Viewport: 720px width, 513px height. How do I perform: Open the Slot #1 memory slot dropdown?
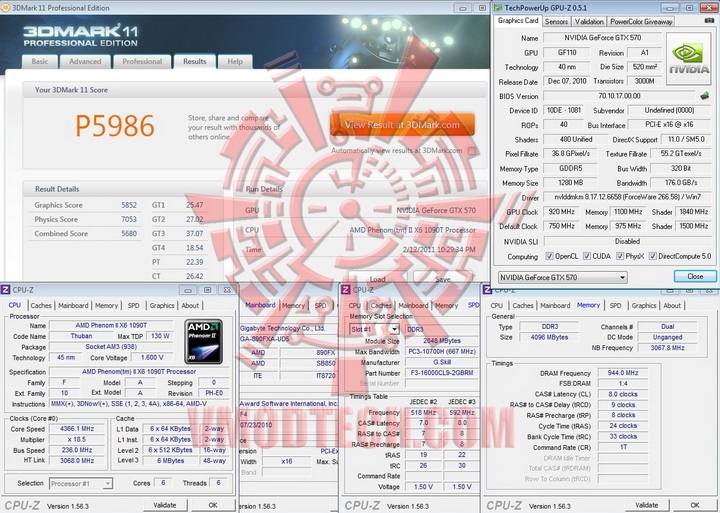(x=374, y=329)
